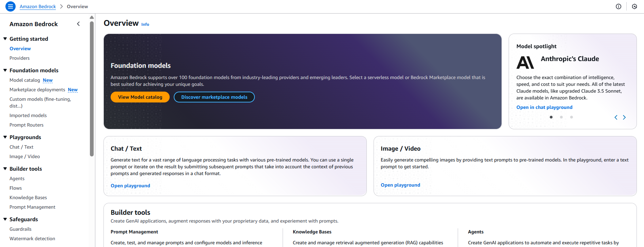Open Image / Video playground link
The image size is (644, 247).
(x=400, y=185)
